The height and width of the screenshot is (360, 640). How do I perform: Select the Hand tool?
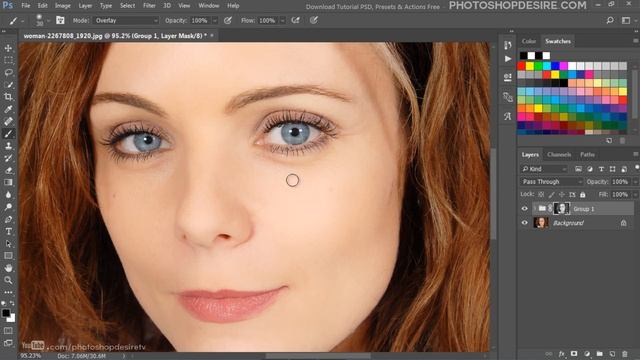coord(8,268)
